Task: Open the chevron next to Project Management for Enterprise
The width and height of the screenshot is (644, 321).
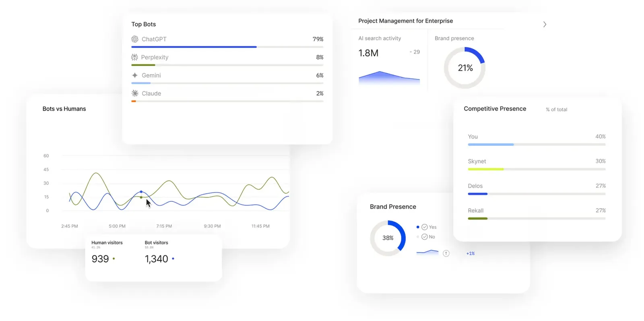Action: pyautogui.click(x=545, y=25)
